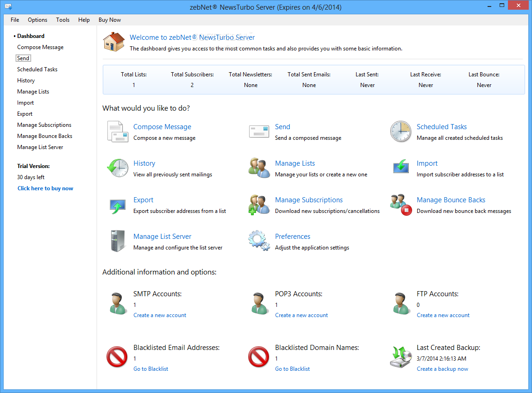
Task: Click the 'Total Sent Emails:' label
Action: click(x=309, y=74)
